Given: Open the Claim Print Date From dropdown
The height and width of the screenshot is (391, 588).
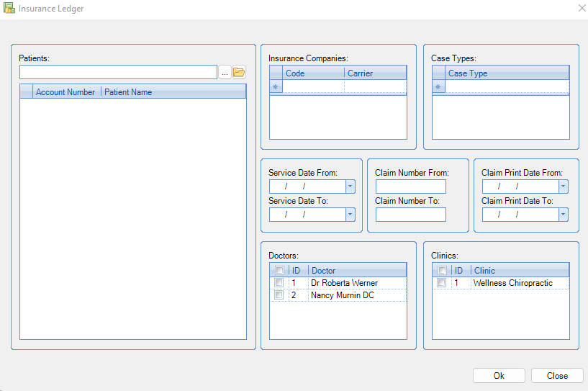Looking at the screenshot, I should (563, 186).
